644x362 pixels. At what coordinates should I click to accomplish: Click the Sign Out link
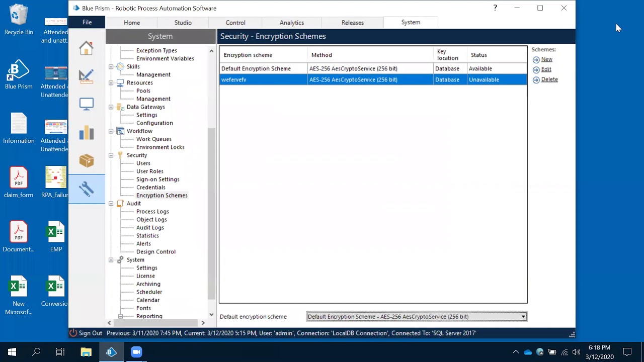(x=91, y=333)
